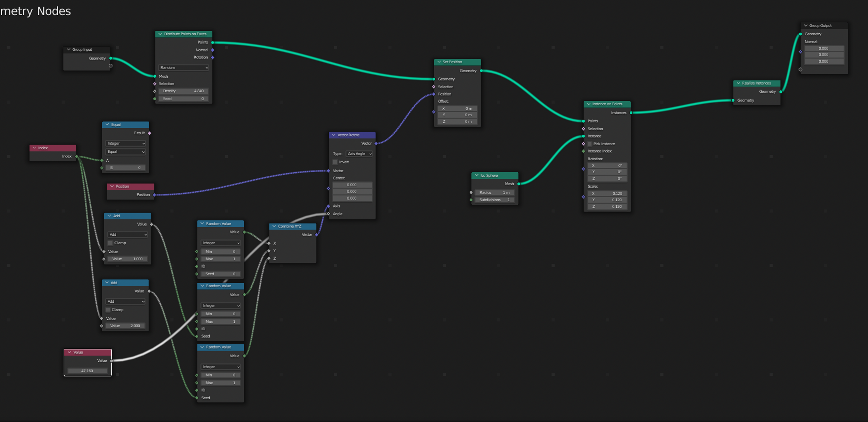
Task: Collapse the Set Position node
Action: 438,62
